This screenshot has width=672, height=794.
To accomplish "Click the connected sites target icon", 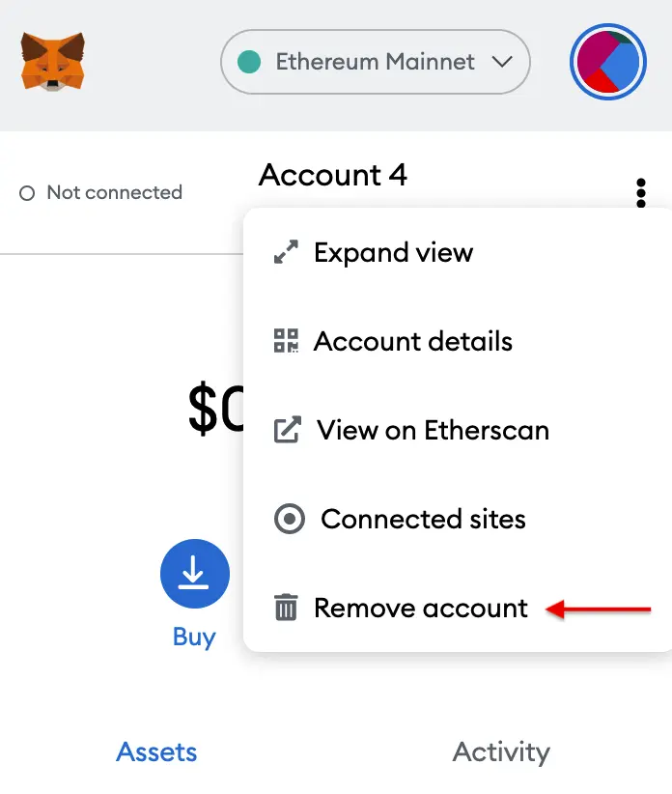I will 290,519.
